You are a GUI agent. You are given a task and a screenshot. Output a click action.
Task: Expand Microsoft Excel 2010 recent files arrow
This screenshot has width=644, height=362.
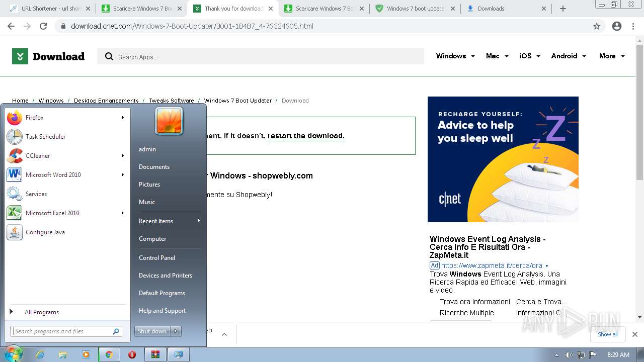[x=122, y=213]
